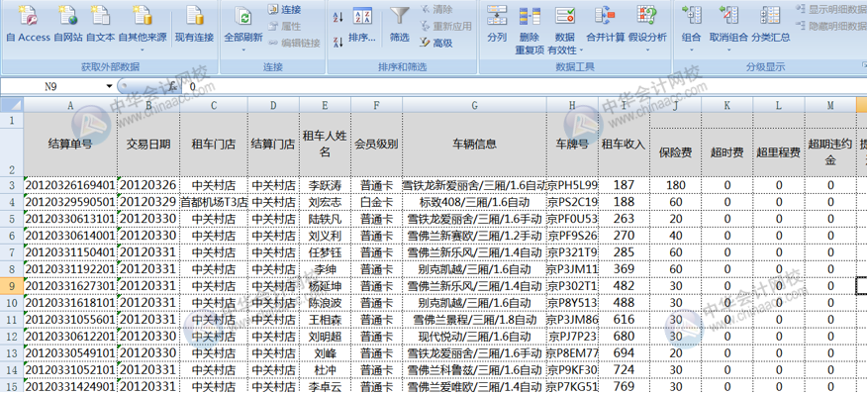Click the select-all corner of the sheet
The width and height of the screenshot is (868, 395).
12,105
